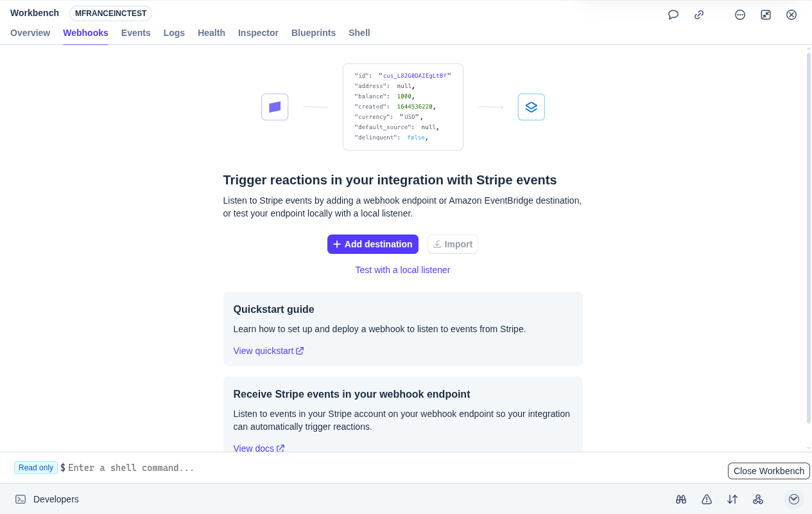Copy a link using the link icon

point(698,14)
